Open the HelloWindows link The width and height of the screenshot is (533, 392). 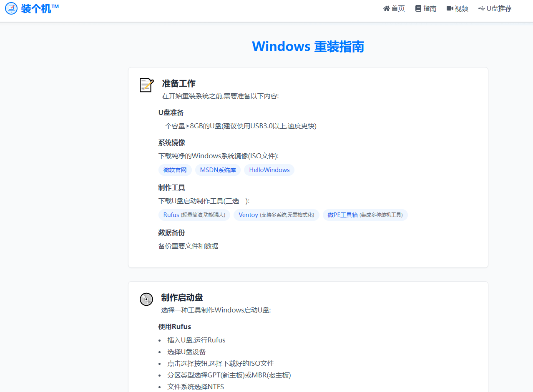tap(269, 170)
